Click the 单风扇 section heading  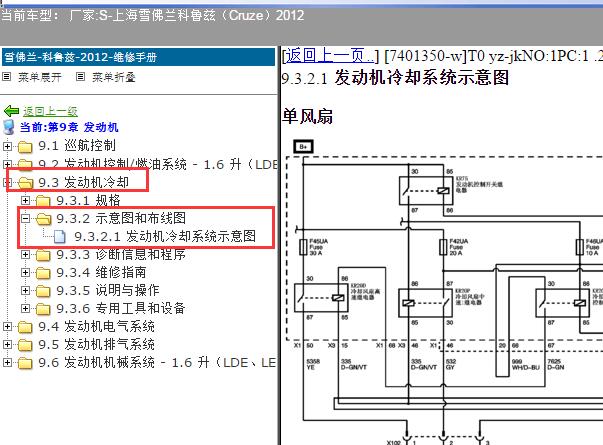(308, 117)
